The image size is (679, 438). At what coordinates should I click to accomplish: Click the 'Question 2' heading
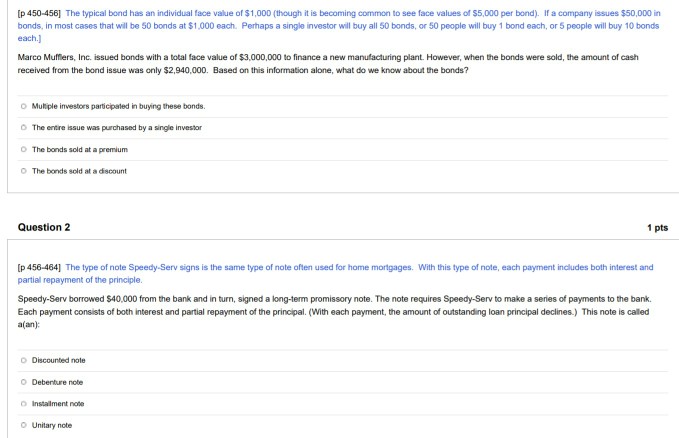pos(44,227)
